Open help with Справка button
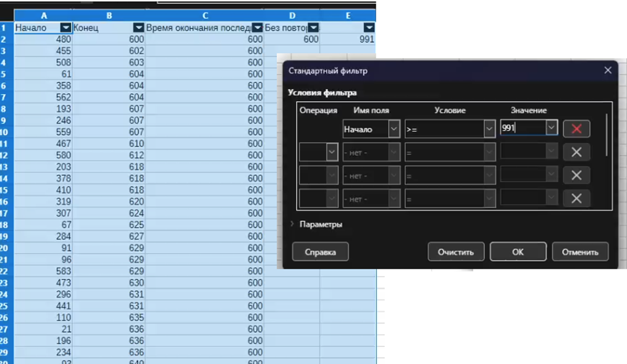627x364 pixels. click(320, 252)
